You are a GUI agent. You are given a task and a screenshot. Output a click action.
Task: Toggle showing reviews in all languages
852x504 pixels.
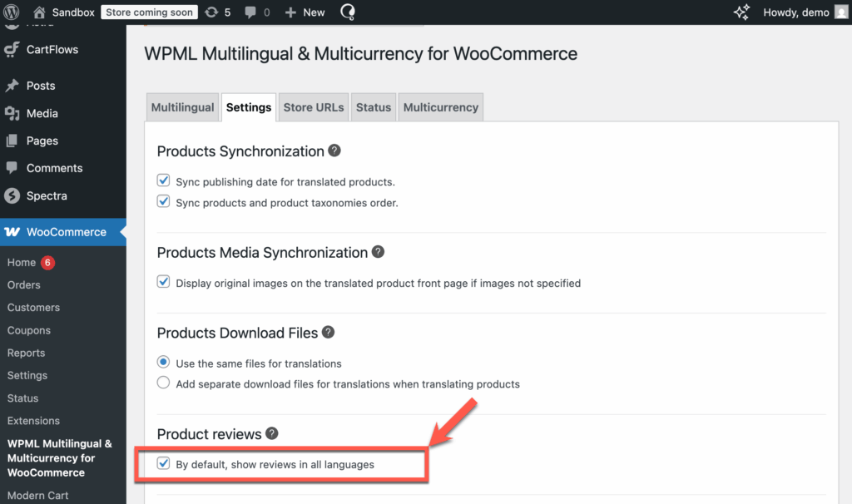tap(163, 462)
